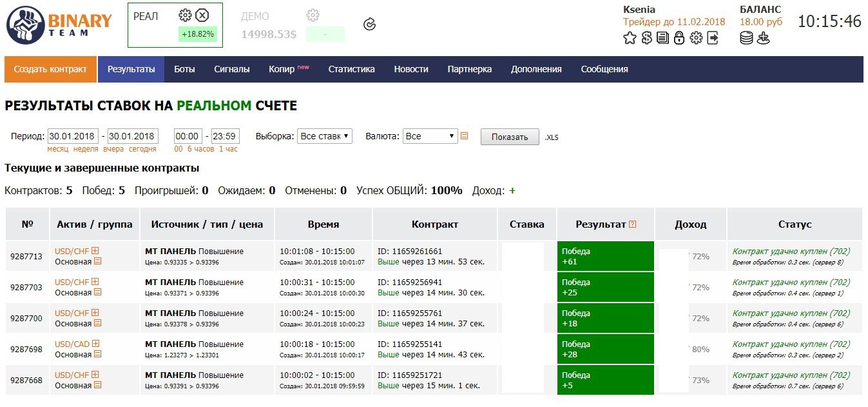This screenshot has height=407, width=868.
Task: Click the padlock icon under Ksenia
Action: pos(679,38)
